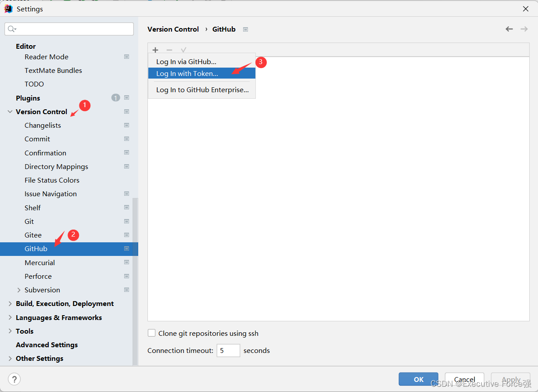
Task: Expand Languages & Frameworks section
Action: coord(10,317)
